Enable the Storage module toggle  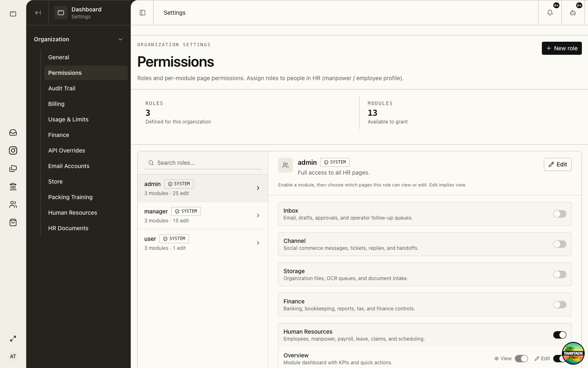coord(560,274)
